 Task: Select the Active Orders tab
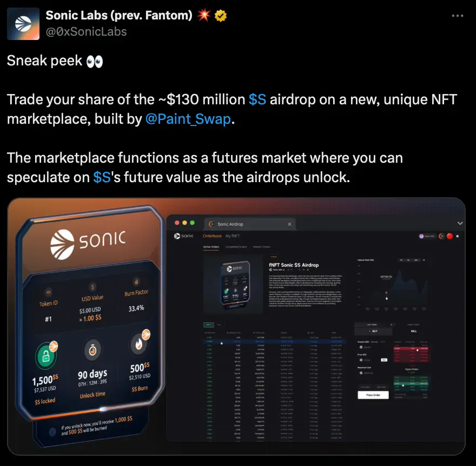tap(211, 247)
